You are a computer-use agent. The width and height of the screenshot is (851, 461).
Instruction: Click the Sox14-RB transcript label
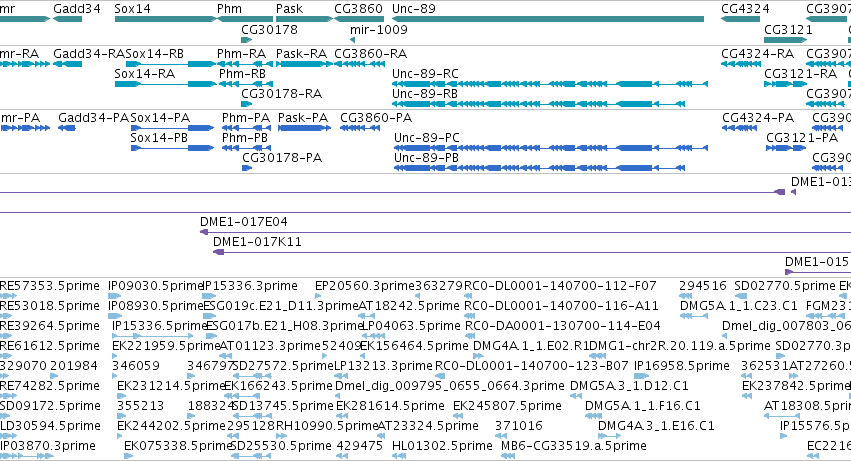coord(155,54)
